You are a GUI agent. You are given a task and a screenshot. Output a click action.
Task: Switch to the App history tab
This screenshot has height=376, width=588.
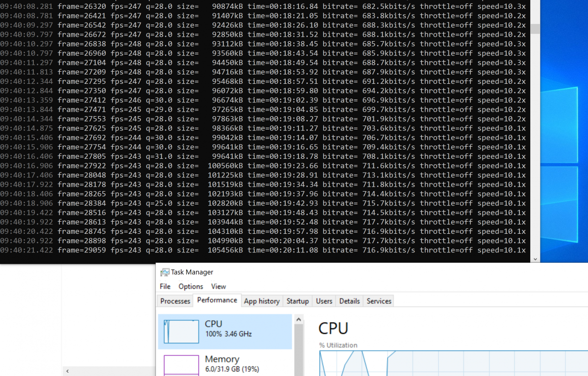(x=262, y=301)
